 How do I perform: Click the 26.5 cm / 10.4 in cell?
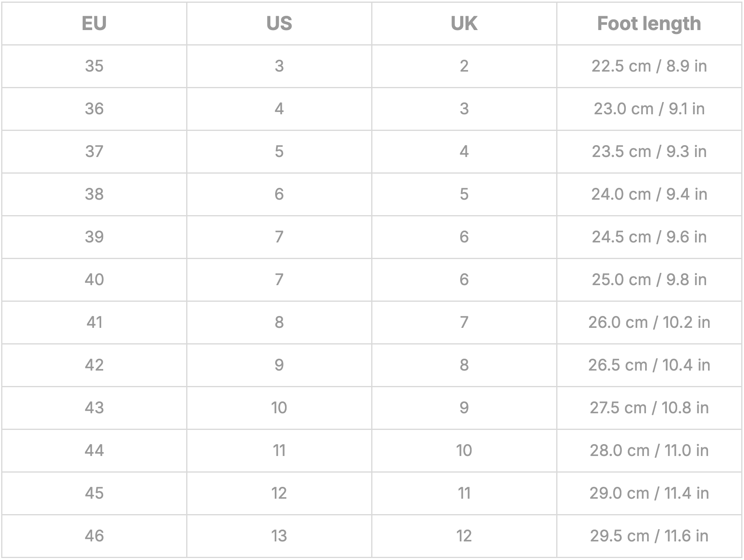tap(649, 365)
